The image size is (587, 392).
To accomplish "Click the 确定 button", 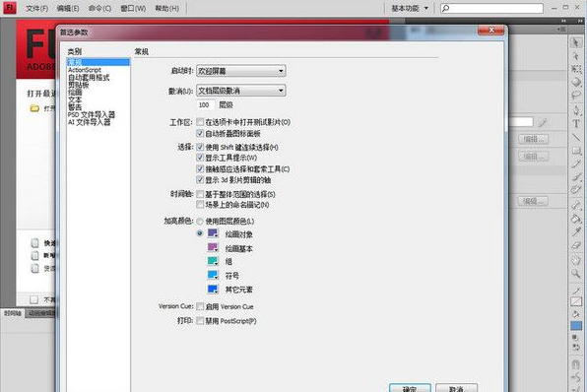I will [410, 388].
